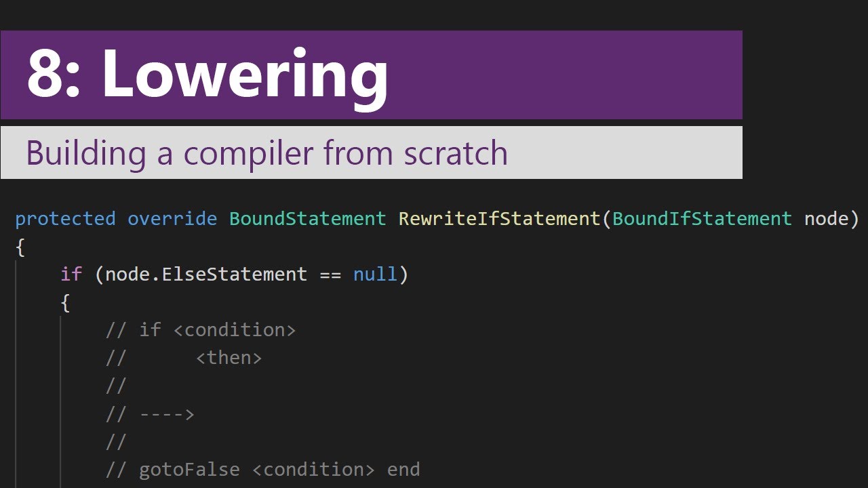Click the opening brace of the if block

[65, 303]
